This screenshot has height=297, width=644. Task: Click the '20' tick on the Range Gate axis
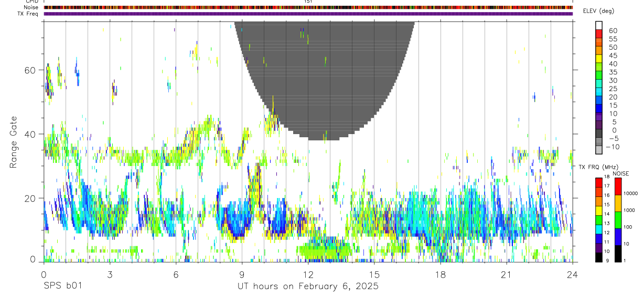(30, 198)
